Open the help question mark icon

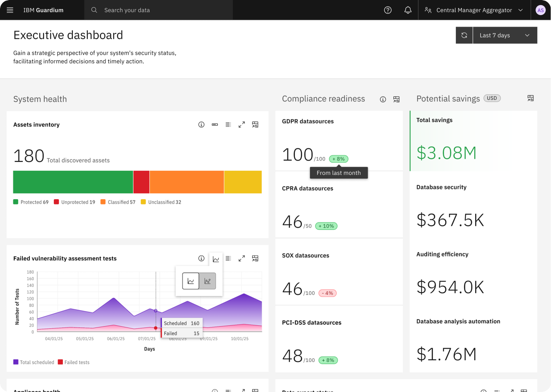point(388,10)
